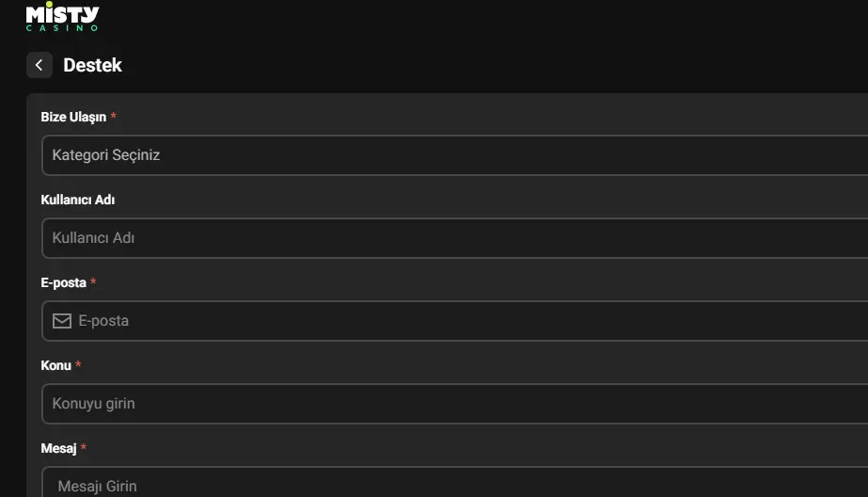Viewport: 868px width, 497px height.
Task: Click the Konu field label
Action: tap(56, 365)
